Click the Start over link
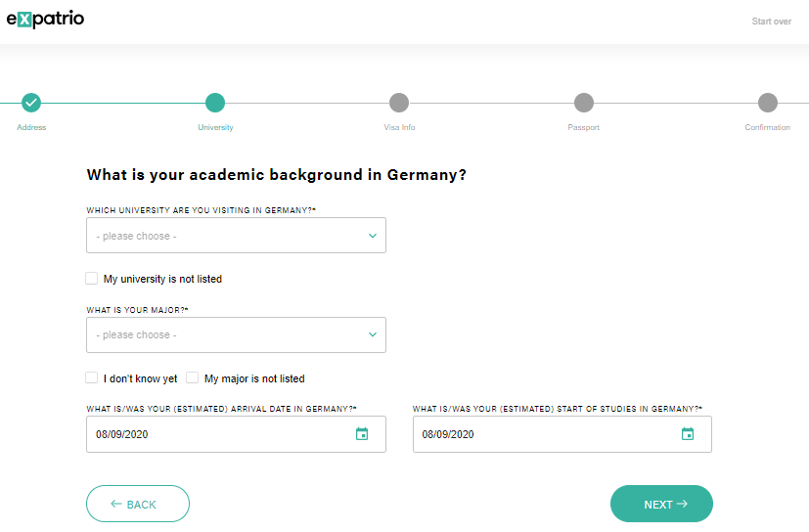809x532 pixels. [771, 22]
